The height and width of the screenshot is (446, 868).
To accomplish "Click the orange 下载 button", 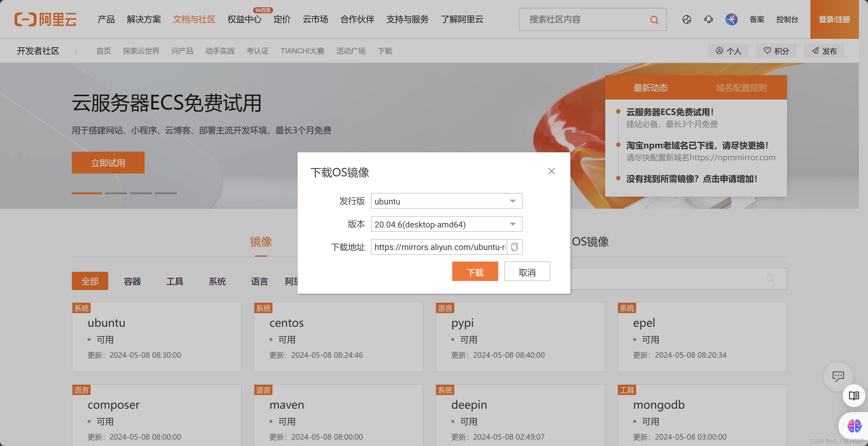I will point(475,272).
